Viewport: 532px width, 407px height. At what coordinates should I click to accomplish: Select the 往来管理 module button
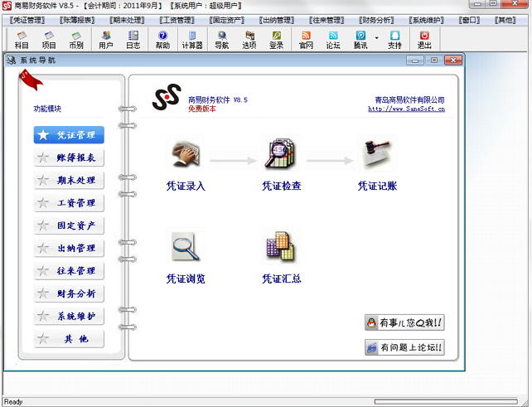(x=69, y=271)
